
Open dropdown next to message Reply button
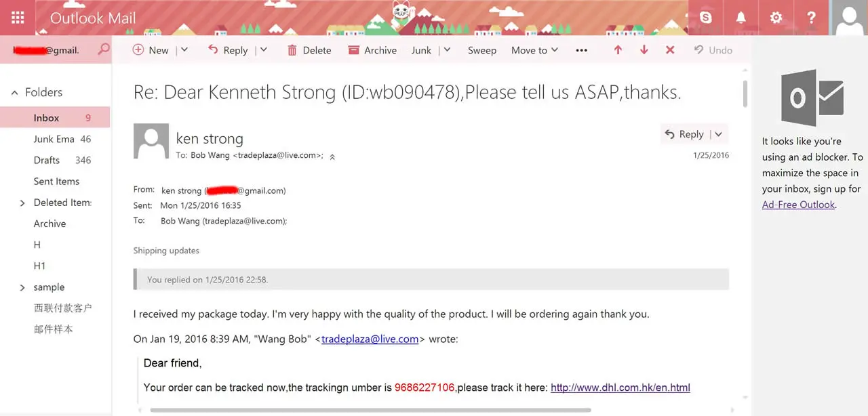click(x=719, y=134)
